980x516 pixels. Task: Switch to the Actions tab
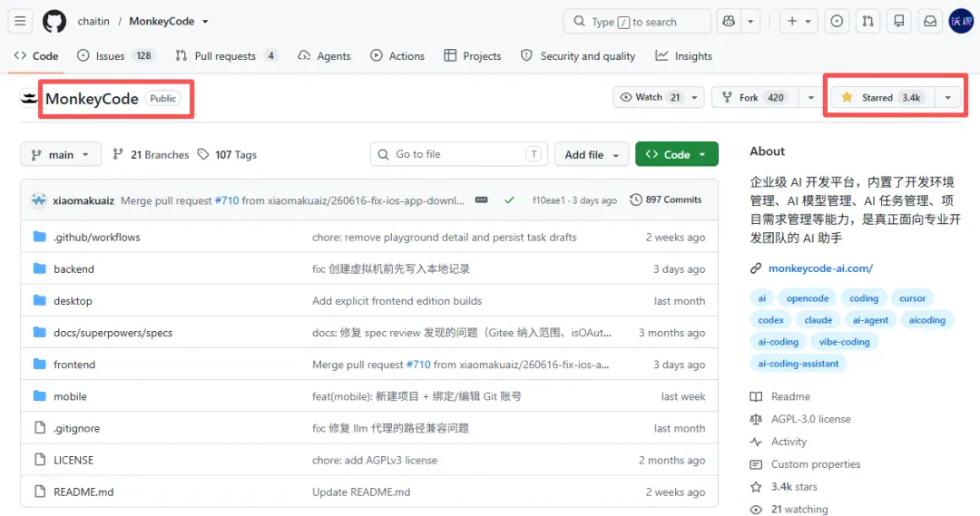tap(397, 55)
